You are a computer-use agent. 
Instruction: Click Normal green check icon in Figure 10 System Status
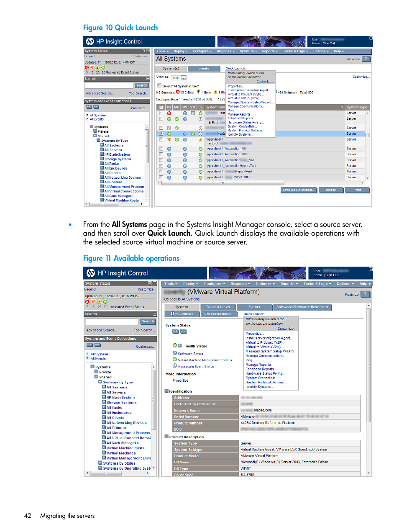[x=103, y=67]
